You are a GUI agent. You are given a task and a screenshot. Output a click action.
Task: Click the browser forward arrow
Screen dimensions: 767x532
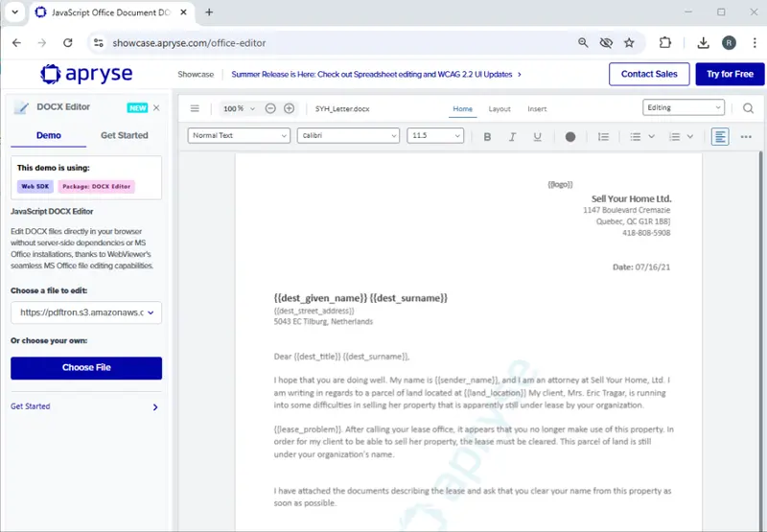[42, 42]
